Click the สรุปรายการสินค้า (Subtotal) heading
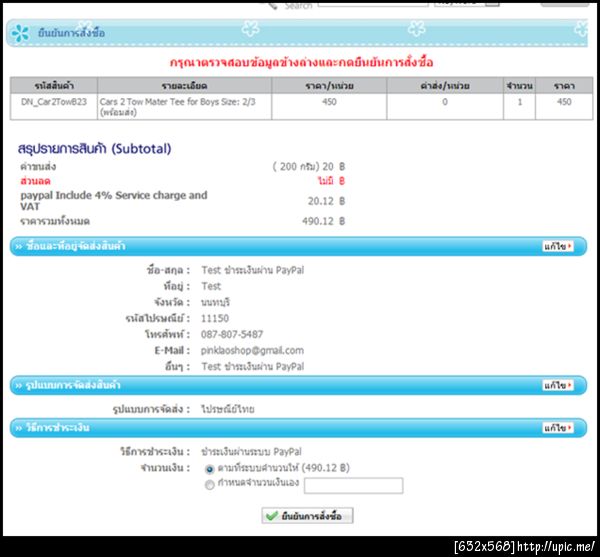Screen dimensions: 600x557 95,149
